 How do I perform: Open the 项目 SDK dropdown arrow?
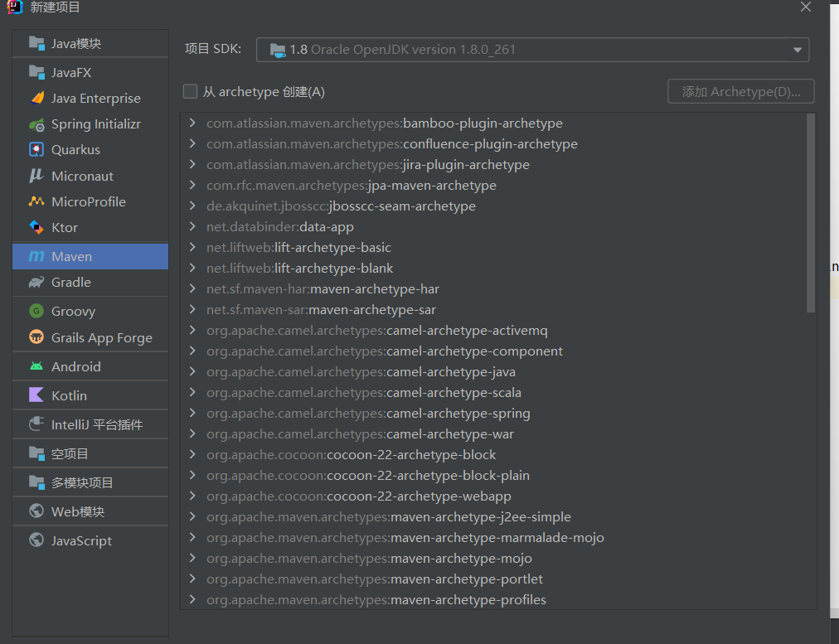[x=798, y=50]
